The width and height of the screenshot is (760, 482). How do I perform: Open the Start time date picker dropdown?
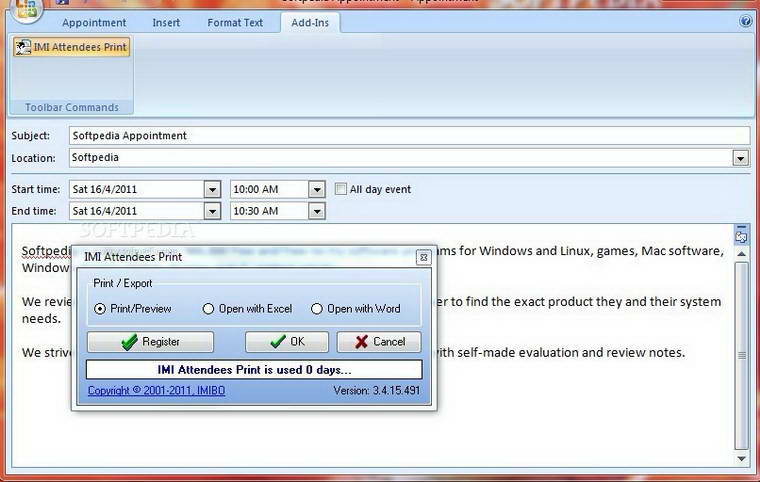click(x=212, y=190)
